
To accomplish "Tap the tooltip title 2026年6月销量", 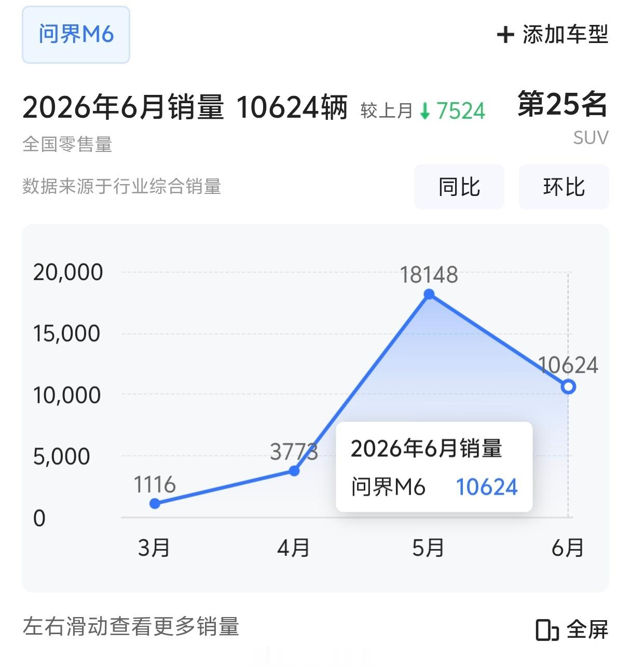I will coord(427,449).
